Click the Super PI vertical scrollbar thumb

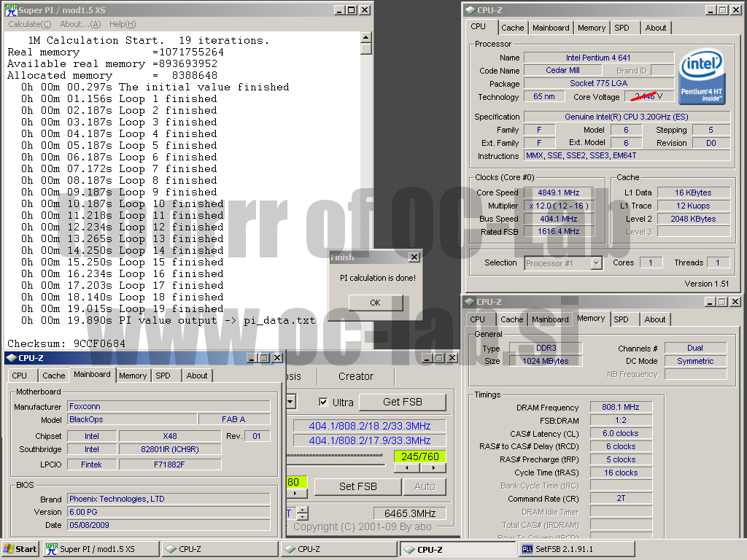(365, 49)
